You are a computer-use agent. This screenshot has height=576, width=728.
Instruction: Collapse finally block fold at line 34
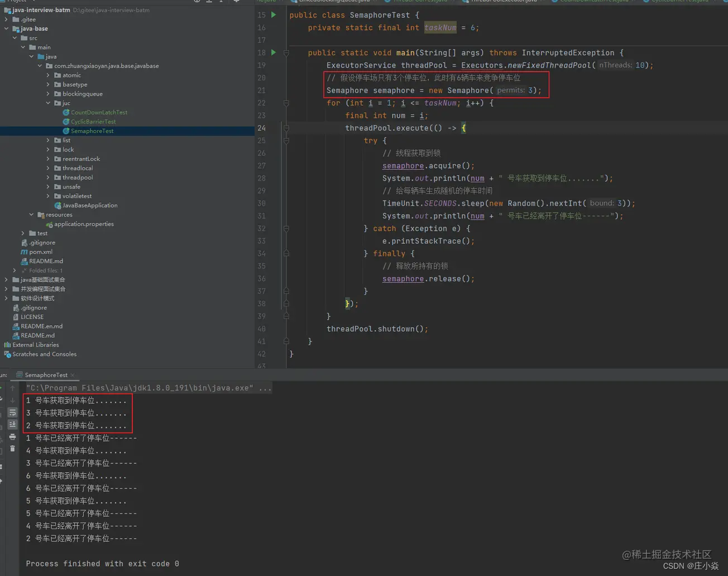coord(286,254)
